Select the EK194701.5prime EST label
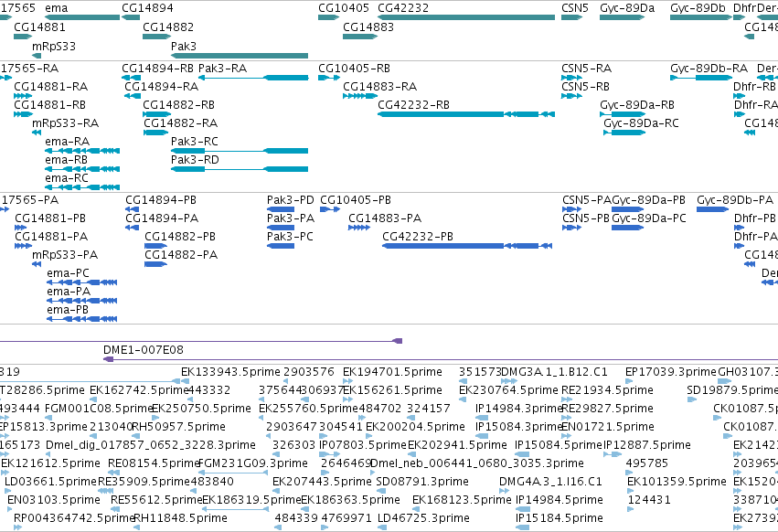This screenshot has width=778, height=532. [392, 372]
